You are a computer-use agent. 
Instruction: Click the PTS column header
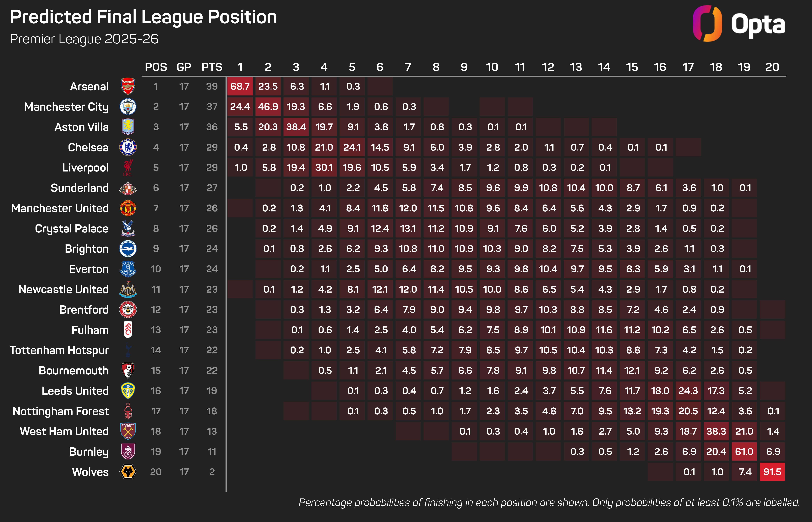pyautogui.click(x=212, y=67)
